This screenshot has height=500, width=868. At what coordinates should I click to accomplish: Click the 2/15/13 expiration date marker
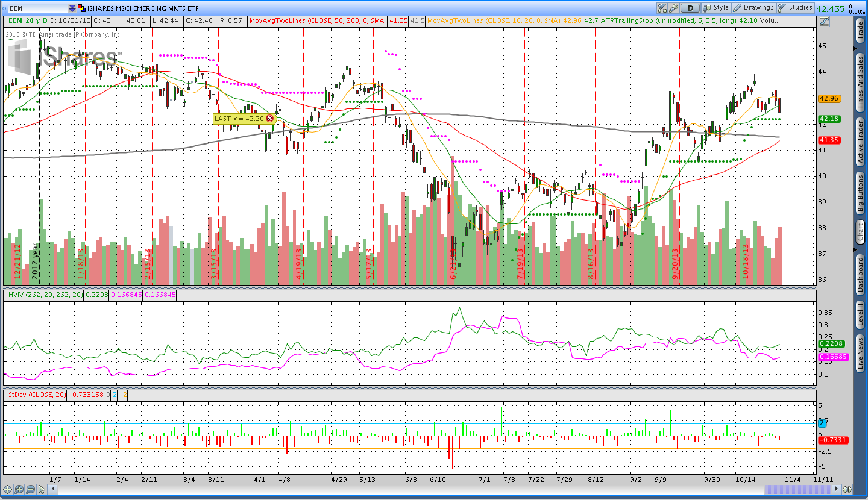(x=146, y=263)
